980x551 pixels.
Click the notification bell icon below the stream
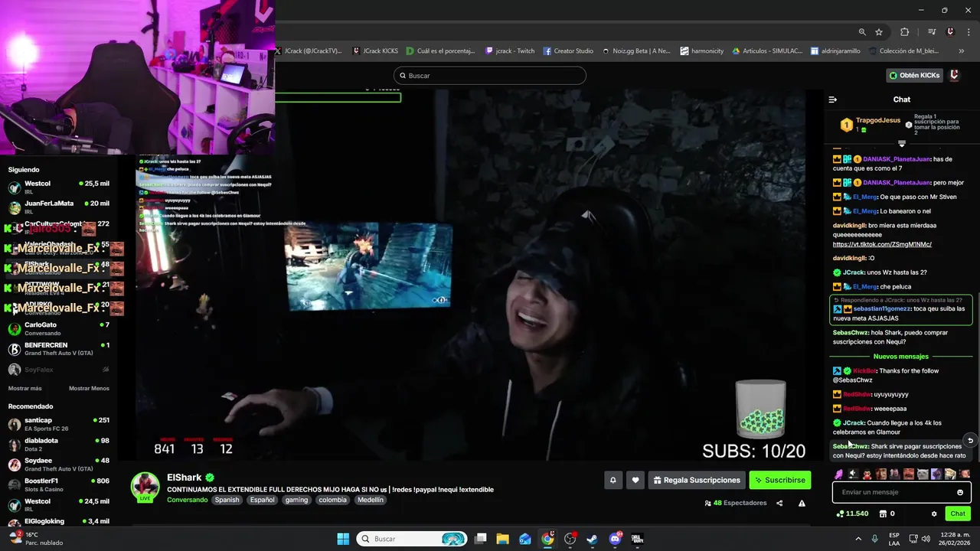pos(612,480)
